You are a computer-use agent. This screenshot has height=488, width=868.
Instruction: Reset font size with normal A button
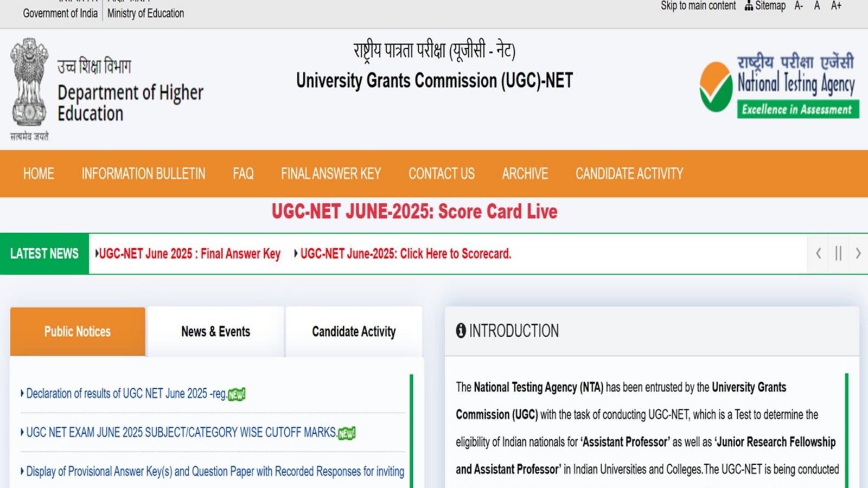coord(817,6)
